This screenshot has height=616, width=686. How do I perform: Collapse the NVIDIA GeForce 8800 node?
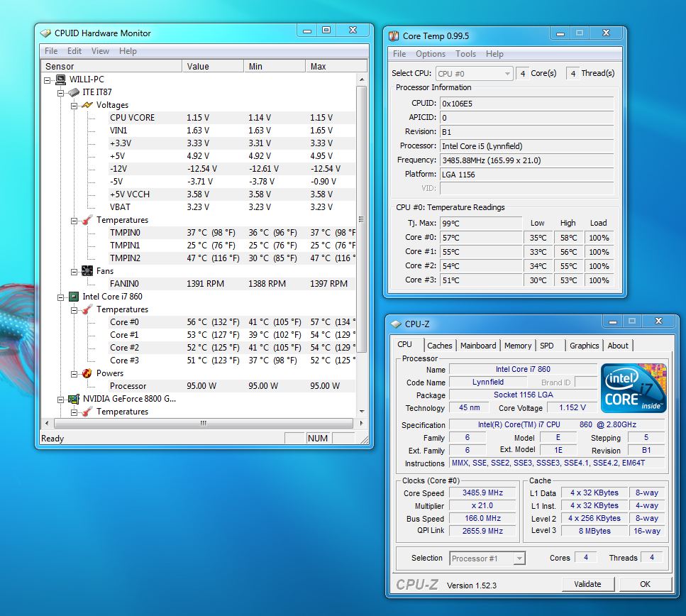coord(61,400)
